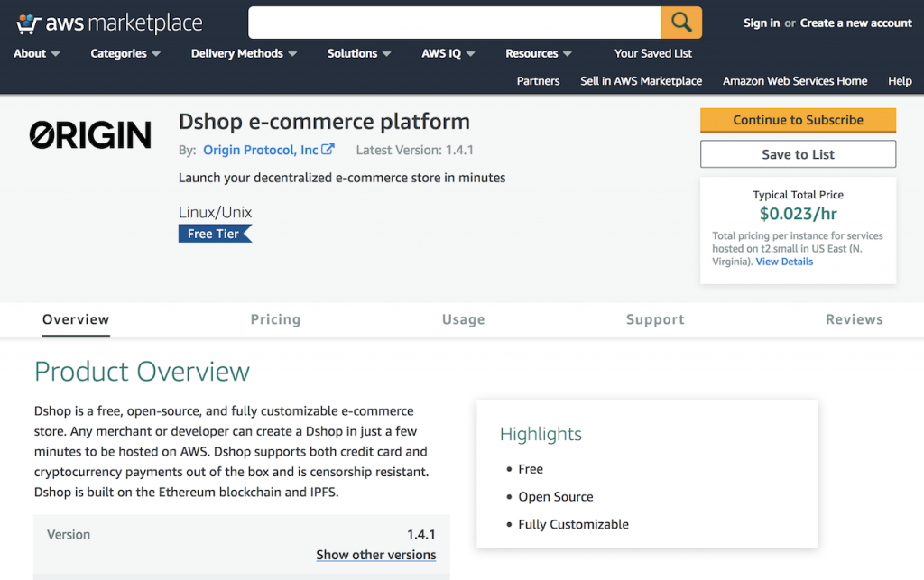
Task: Select the Reviews tab
Action: 854,319
